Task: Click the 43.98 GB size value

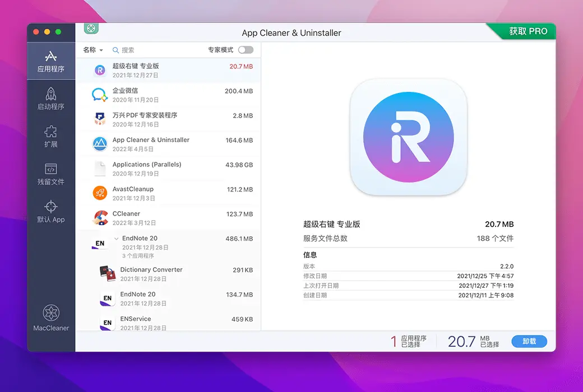Action: coord(239,165)
